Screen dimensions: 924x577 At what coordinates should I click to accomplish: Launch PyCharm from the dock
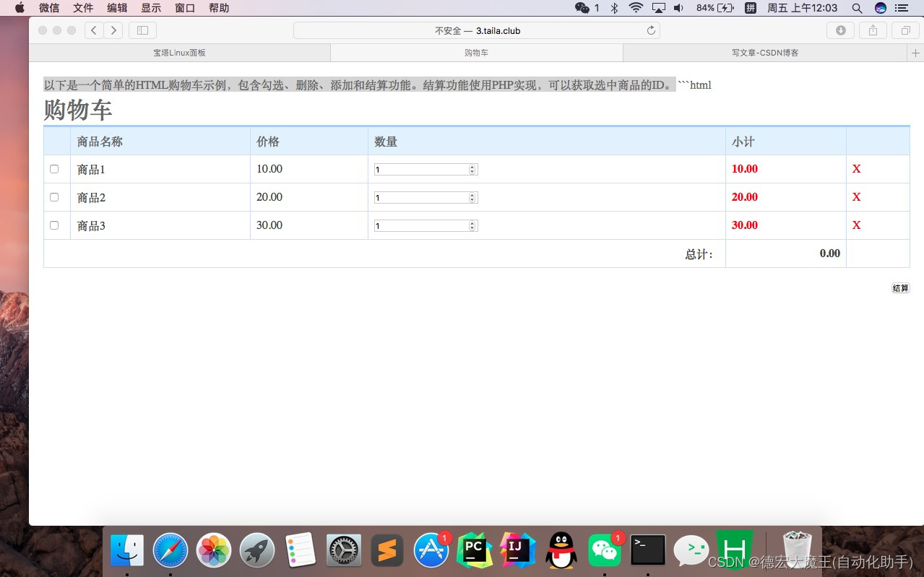pyautogui.click(x=475, y=550)
